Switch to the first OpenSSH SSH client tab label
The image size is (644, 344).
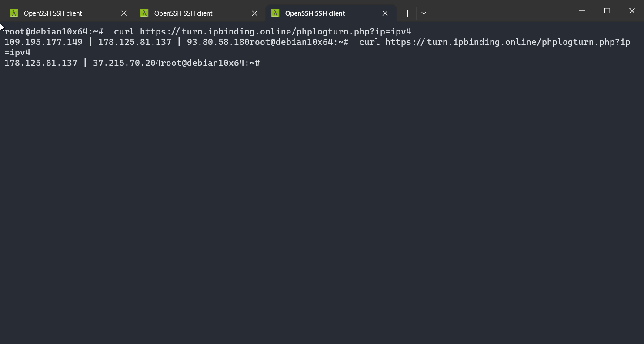(53, 13)
